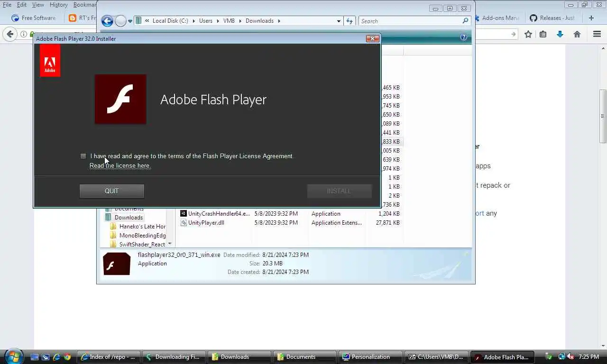Click UnityPlayer.dll file icon

[184, 223]
